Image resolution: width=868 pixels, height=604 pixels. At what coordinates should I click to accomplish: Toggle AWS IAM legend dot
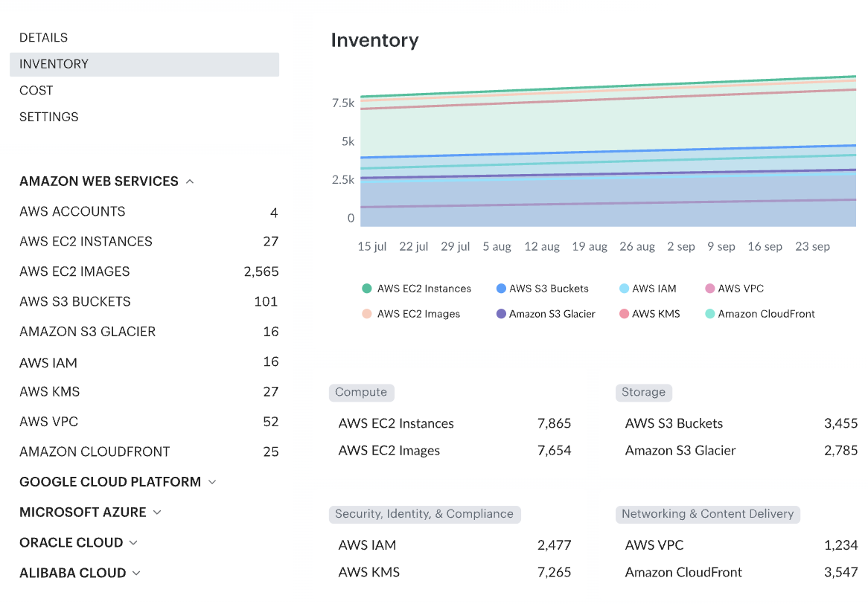[x=624, y=289]
